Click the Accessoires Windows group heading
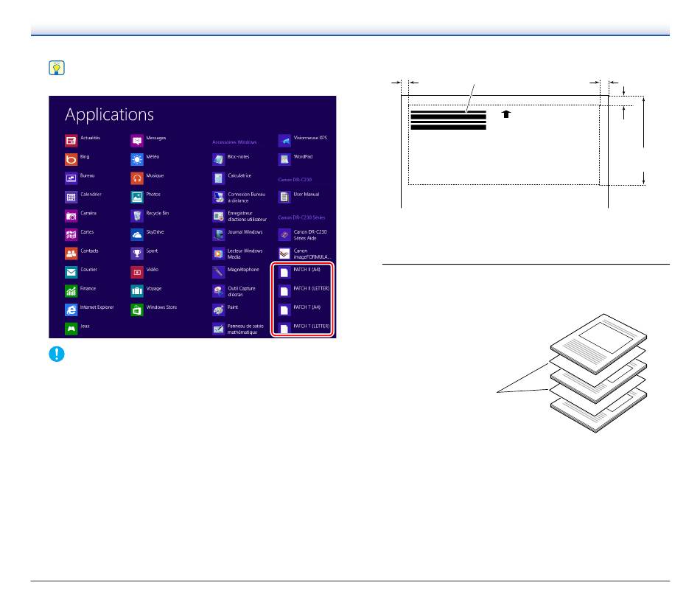This screenshot has height=594, width=700. (234, 142)
